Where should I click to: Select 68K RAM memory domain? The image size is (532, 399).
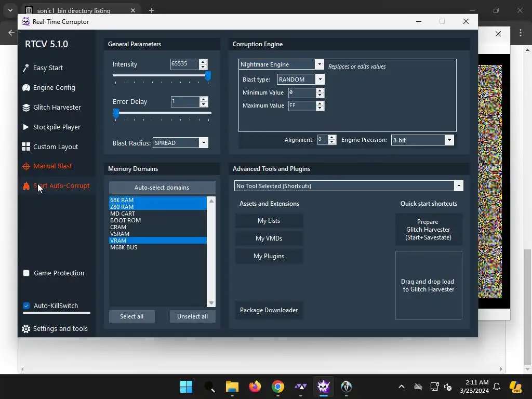click(x=158, y=200)
